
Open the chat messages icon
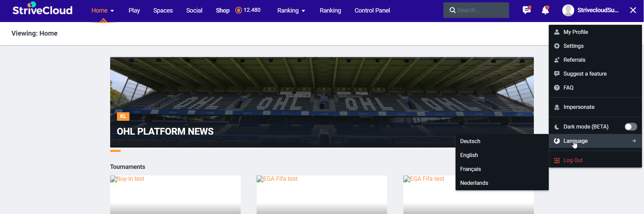click(x=526, y=10)
